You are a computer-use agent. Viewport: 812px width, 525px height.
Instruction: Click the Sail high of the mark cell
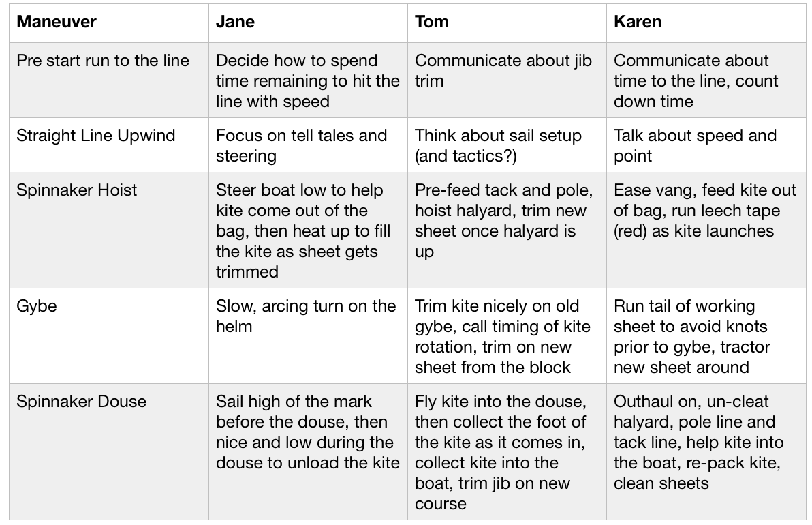pyautogui.click(x=308, y=451)
